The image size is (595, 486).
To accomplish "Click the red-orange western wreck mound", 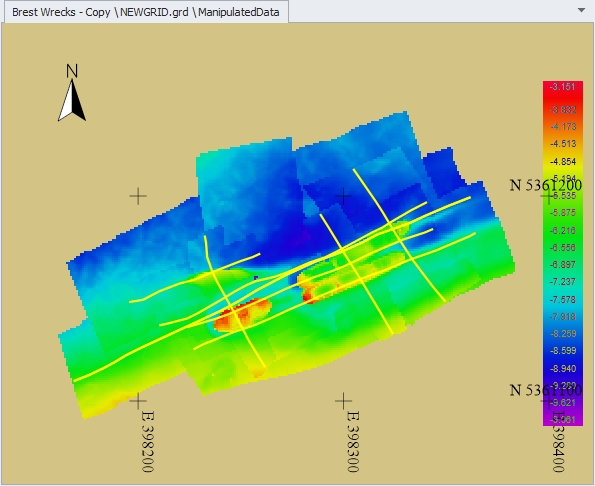I will point(241,315).
